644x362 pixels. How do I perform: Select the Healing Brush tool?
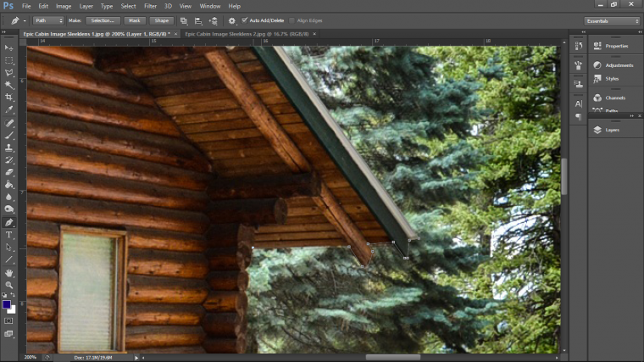8,123
